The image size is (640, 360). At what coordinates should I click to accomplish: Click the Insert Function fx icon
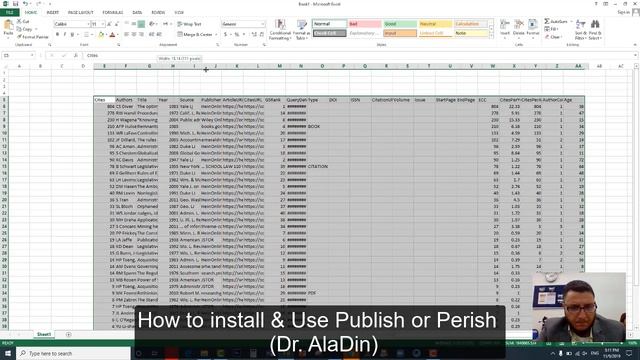76,55
